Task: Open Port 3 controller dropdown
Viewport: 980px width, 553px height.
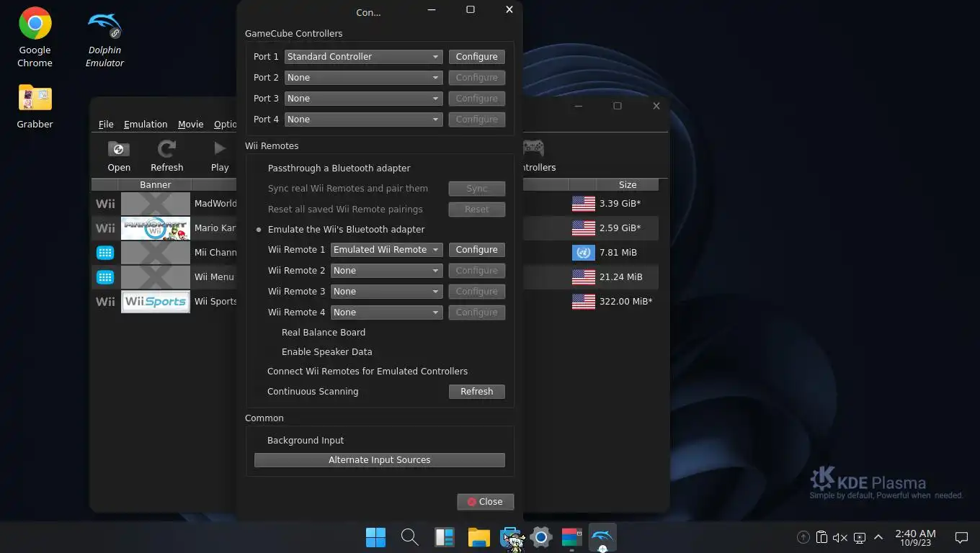Action: click(363, 98)
